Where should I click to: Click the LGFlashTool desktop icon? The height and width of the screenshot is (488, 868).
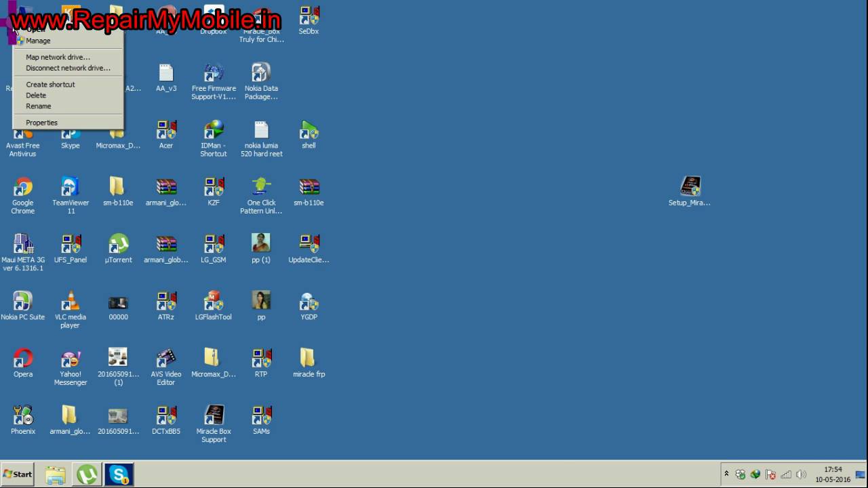[x=214, y=306]
